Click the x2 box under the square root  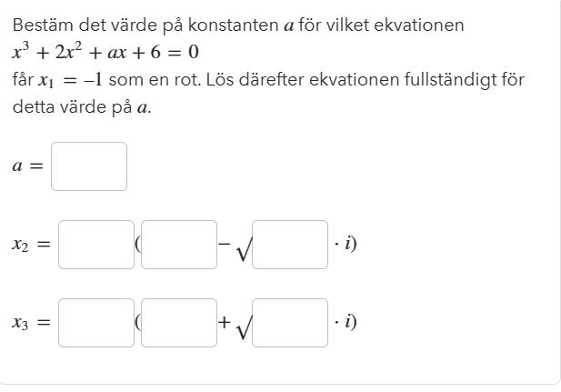[290, 245]
